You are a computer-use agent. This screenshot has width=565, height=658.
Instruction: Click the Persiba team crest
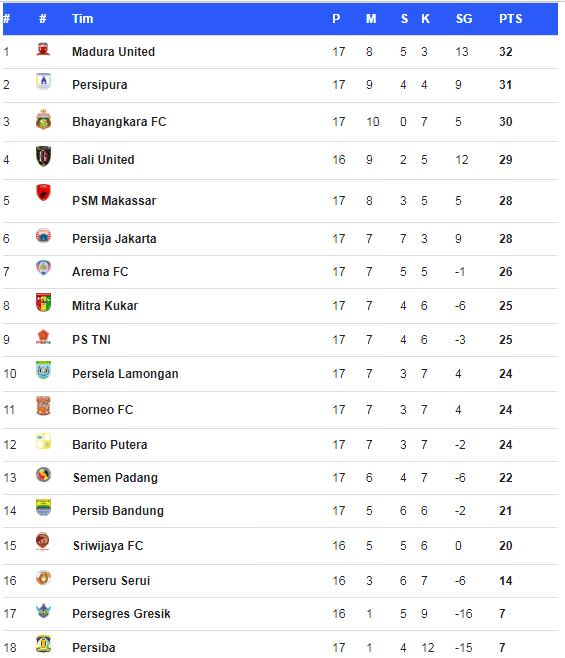pyautogui.click(x=43, y=644)
